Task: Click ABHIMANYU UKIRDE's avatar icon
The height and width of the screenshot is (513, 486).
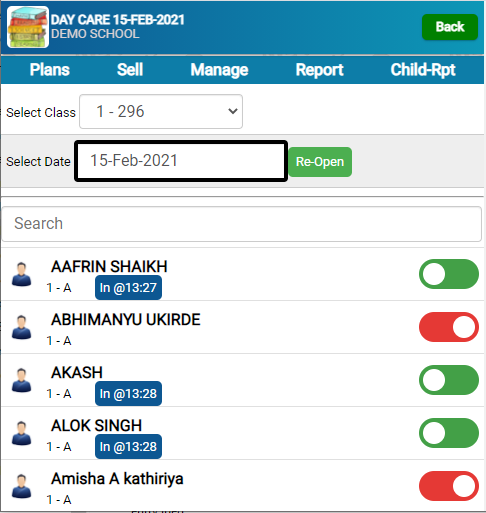Action: click(22, 327)
